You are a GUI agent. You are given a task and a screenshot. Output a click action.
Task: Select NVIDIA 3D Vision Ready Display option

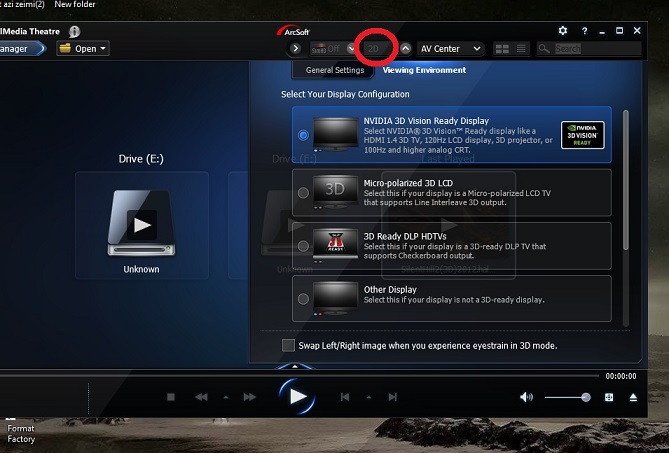click(303, 135)
